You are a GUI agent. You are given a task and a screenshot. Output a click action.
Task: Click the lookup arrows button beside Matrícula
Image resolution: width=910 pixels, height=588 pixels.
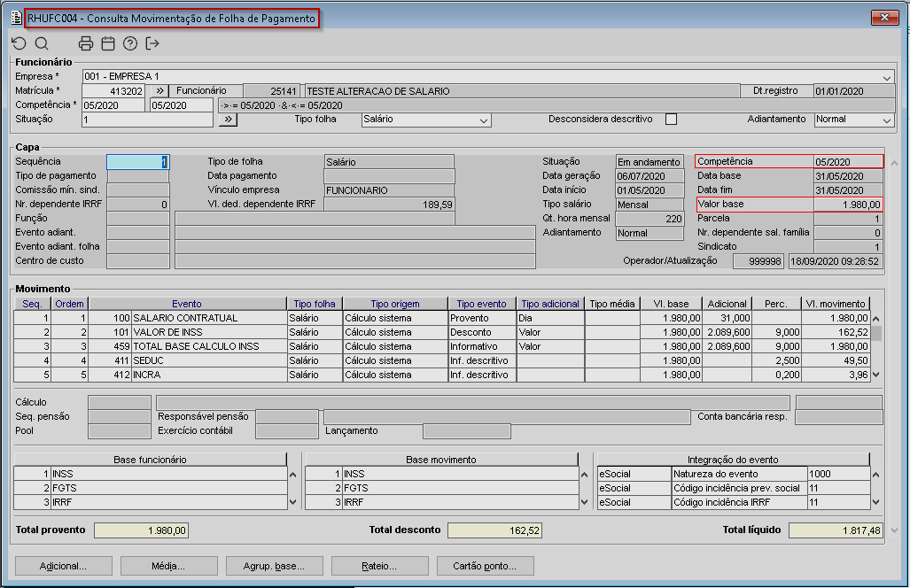click(159, 91)
